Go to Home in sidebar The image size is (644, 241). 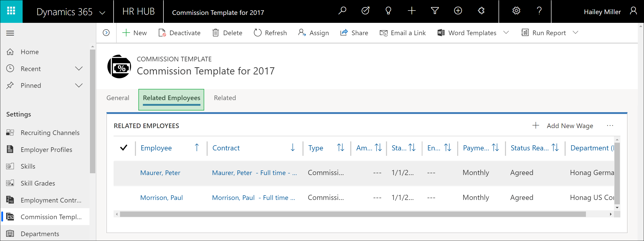click(45, 52)
